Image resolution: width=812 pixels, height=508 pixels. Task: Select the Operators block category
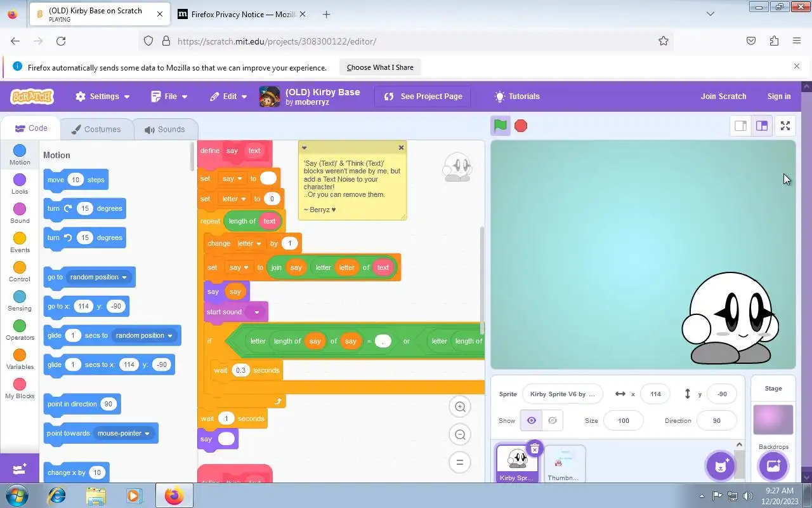pos(20,330)
